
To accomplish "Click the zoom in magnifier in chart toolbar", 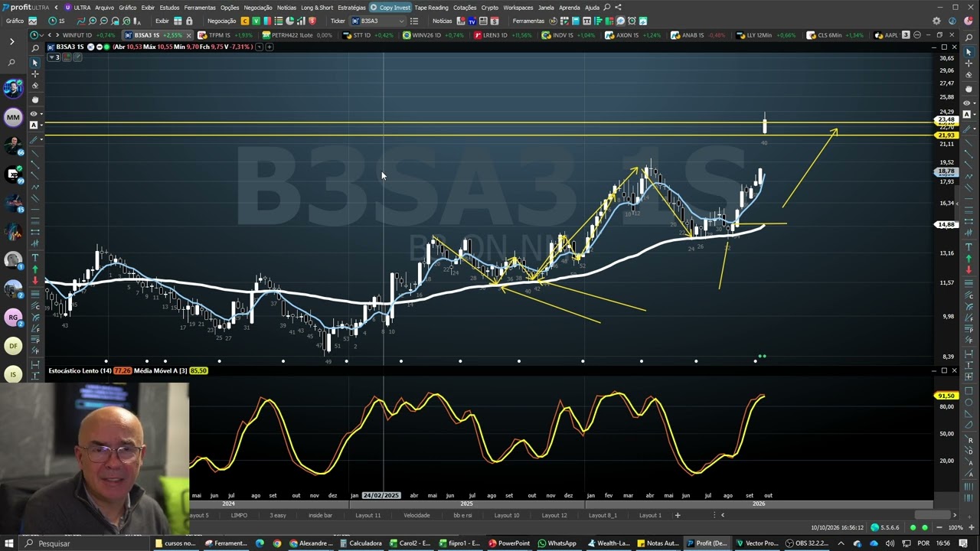I will (x=93, y=21).
